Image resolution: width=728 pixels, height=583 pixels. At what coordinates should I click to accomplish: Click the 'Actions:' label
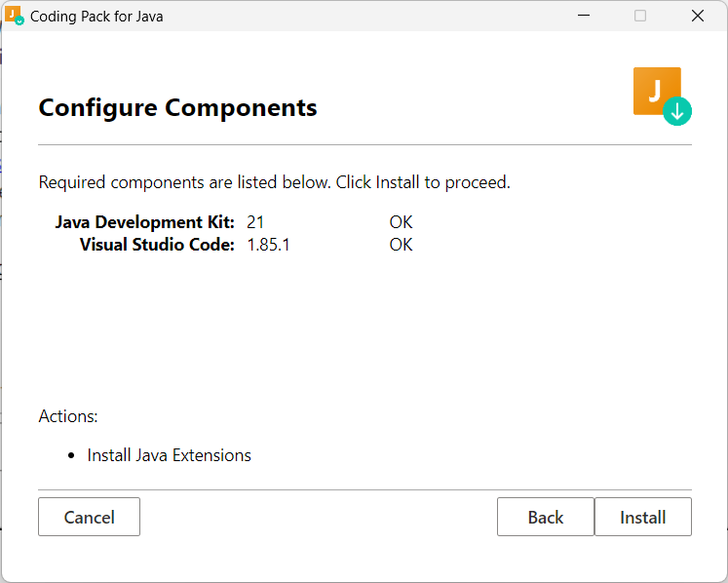click(x=68, y=416)
